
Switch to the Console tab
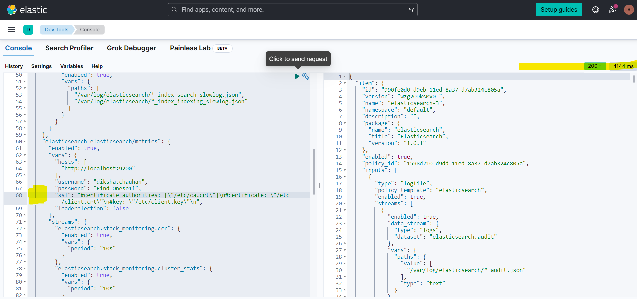pos(19,48)
